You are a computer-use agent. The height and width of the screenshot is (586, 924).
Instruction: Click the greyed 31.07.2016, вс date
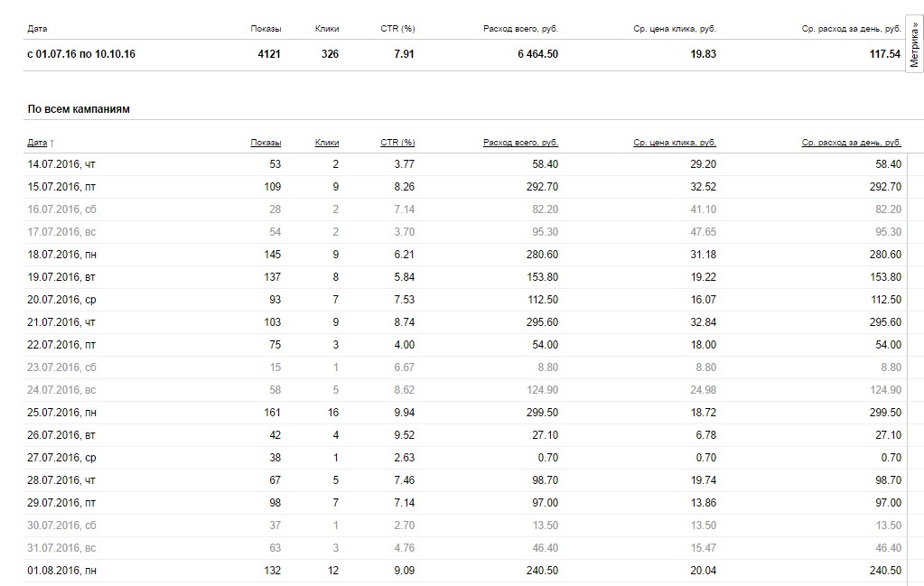[61, 548]
